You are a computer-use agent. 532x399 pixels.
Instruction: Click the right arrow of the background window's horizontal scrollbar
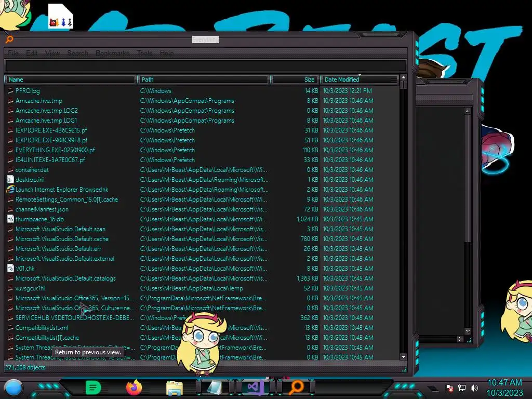(460, 339)
